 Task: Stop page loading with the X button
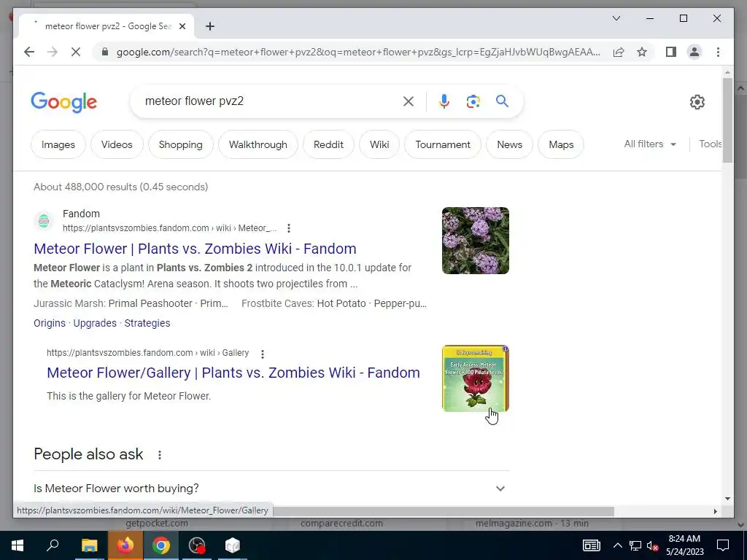click(76, 52)
